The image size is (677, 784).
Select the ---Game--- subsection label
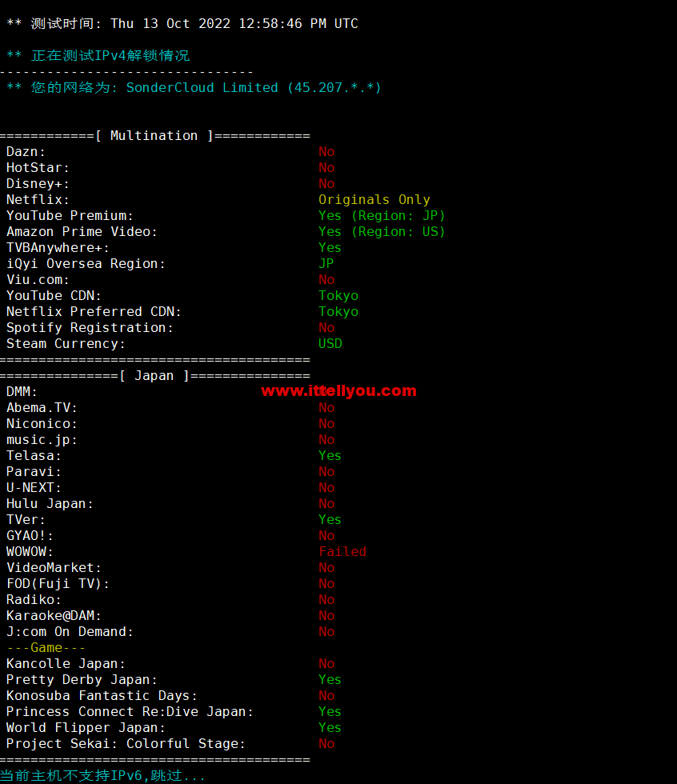[x=46, y=647]
